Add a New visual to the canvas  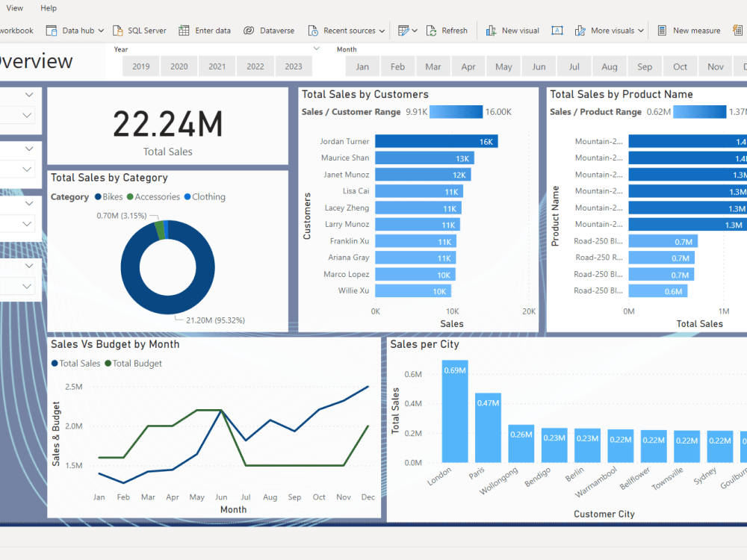point(512,30)
